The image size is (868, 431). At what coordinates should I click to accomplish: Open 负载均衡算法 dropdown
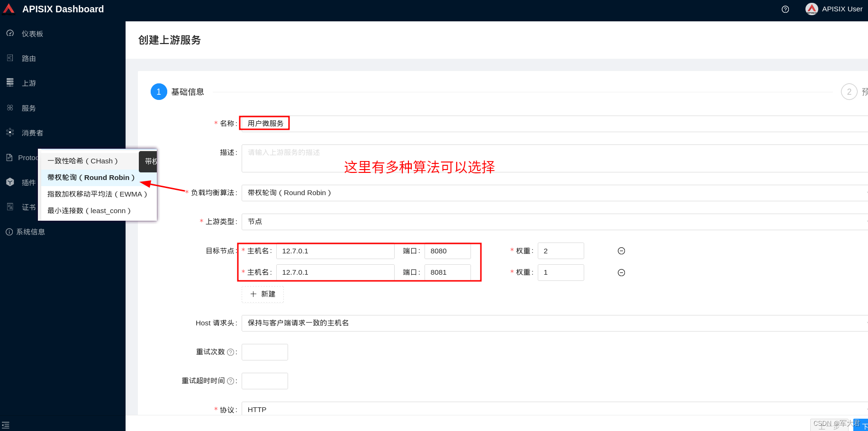(x=555, y=193)
